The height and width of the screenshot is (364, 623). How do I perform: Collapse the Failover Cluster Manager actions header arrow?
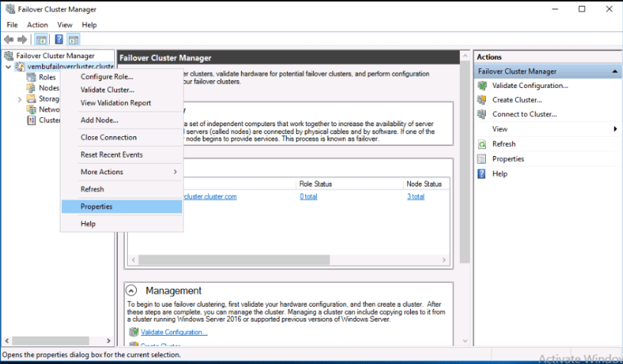(x=615, y=71)
